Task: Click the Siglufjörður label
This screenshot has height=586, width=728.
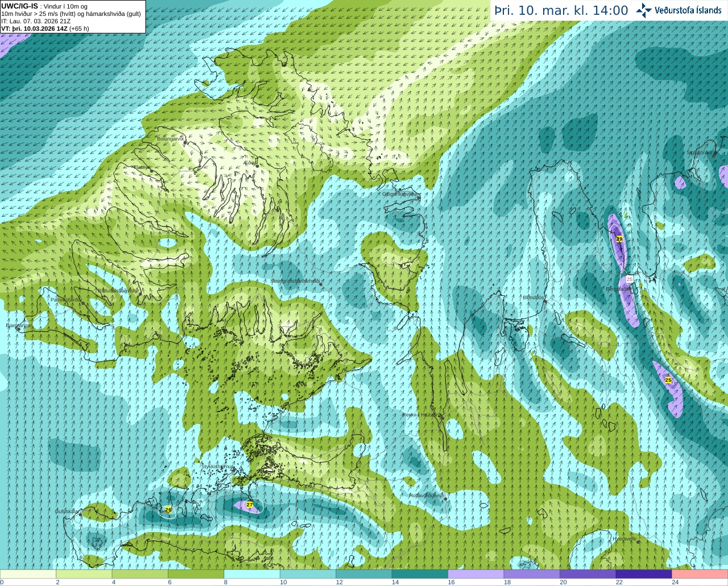Action: [700, 152]
